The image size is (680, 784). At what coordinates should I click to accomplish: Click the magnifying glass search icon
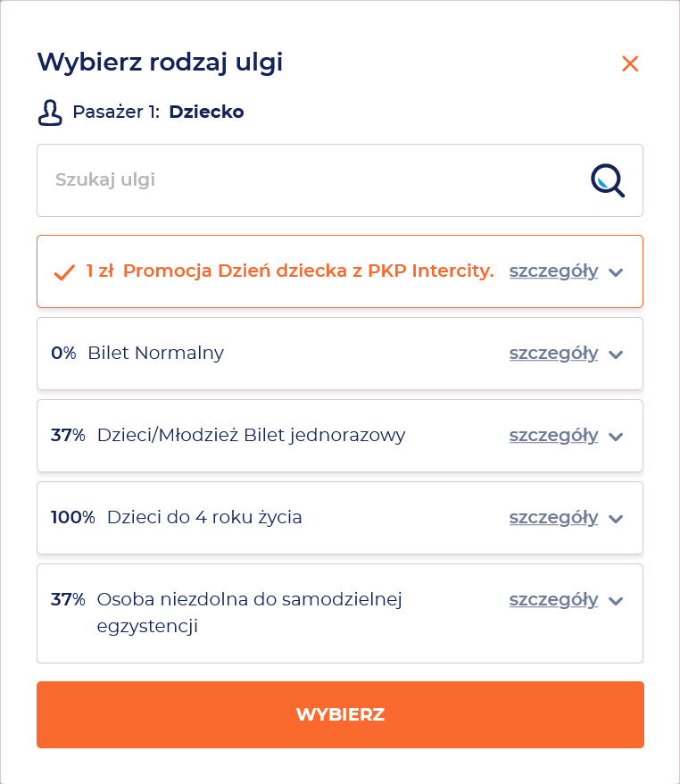[x=608, y=180]
